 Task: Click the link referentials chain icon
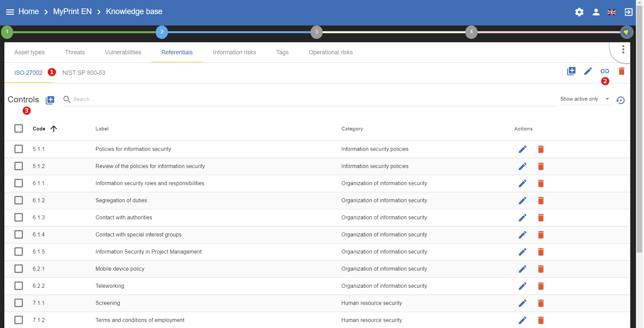pyautogui.click(x=605, y=71)
